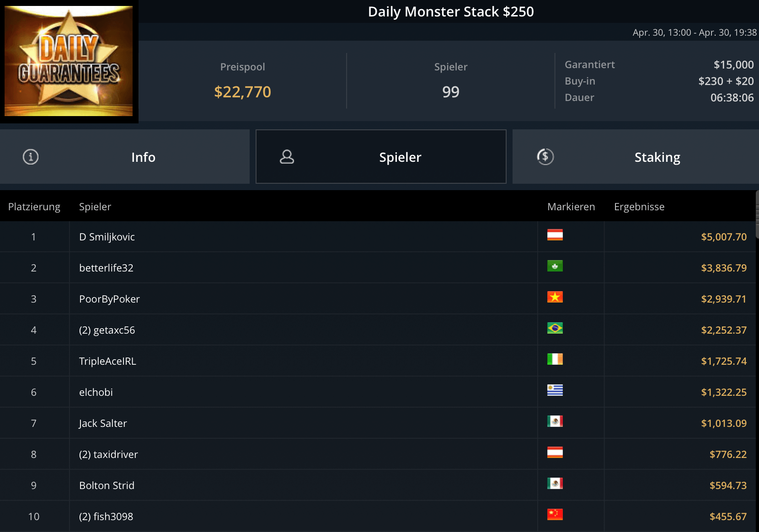Open player betterlife32's profile
Viewport: 759px width, 532px height.
(106, 268)
